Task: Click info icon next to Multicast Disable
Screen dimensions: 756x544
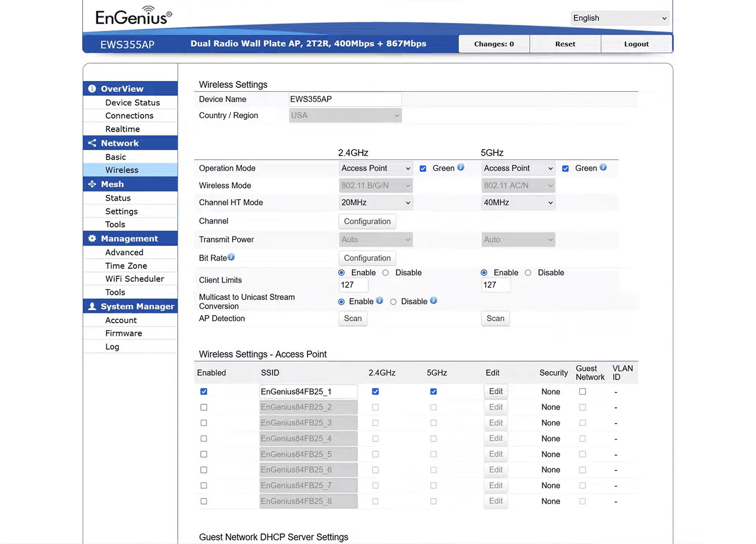Action: coord(433,300)
